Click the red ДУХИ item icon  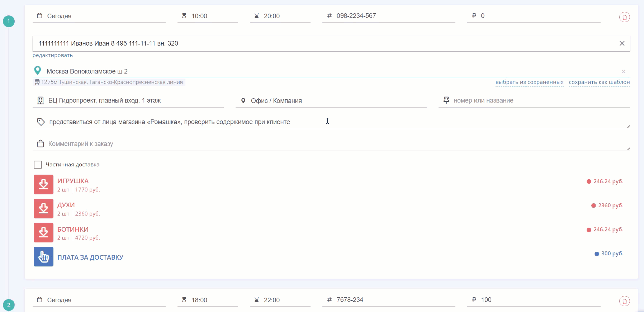(x=43, y=208)
